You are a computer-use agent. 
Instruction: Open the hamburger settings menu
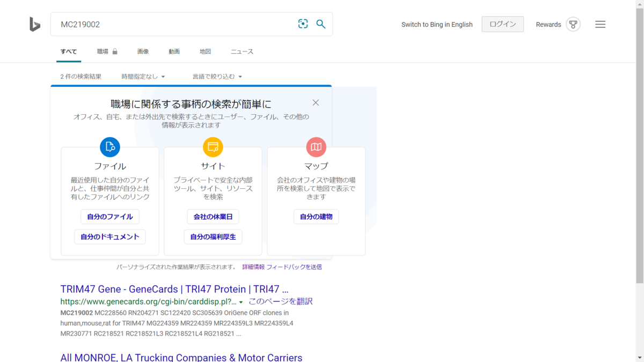(x=601, y=24)
